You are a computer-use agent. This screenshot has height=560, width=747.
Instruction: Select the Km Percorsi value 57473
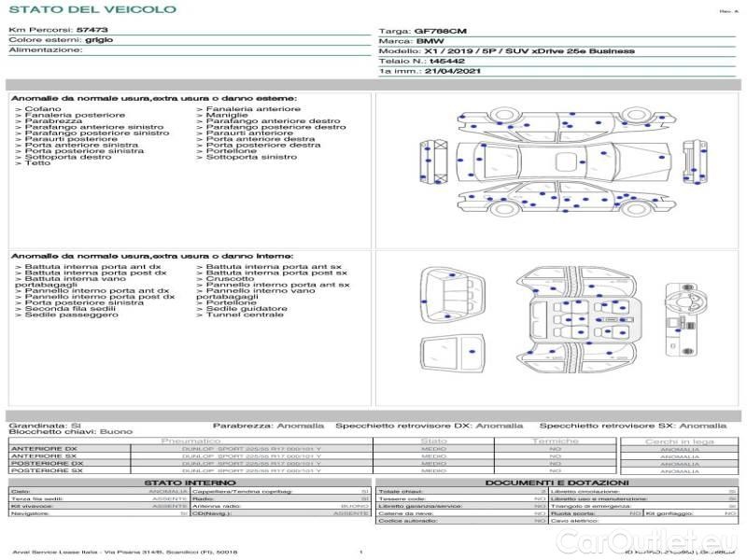[92, 30]
